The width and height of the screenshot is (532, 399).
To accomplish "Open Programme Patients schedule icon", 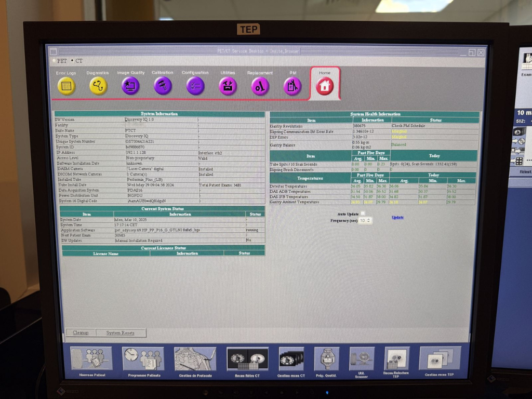I will click(x=143, y=359).
